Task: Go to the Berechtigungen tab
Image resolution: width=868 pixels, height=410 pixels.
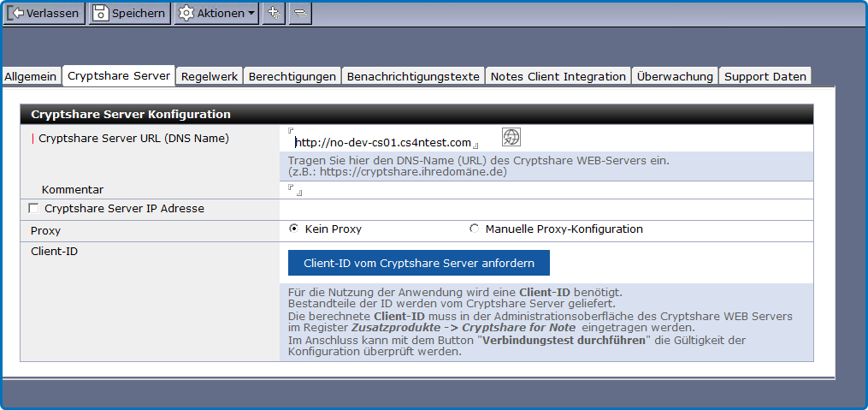Action: tap(292, 76)
